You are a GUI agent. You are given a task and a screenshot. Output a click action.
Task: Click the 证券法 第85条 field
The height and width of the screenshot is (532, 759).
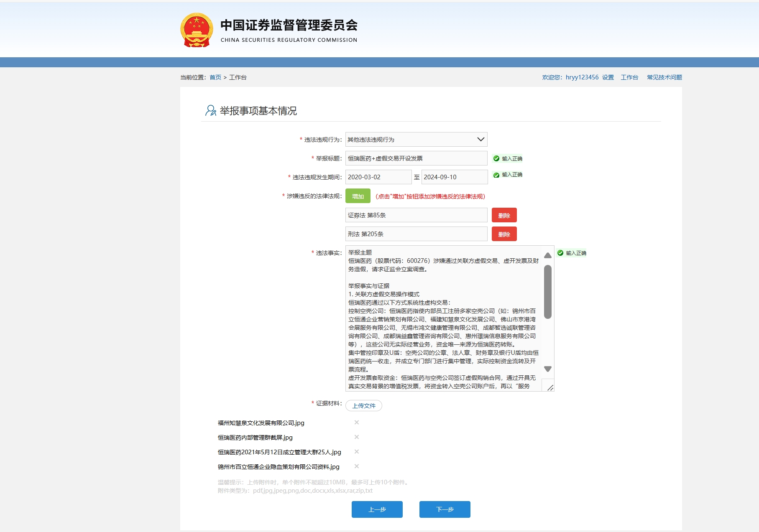(417, 215)
